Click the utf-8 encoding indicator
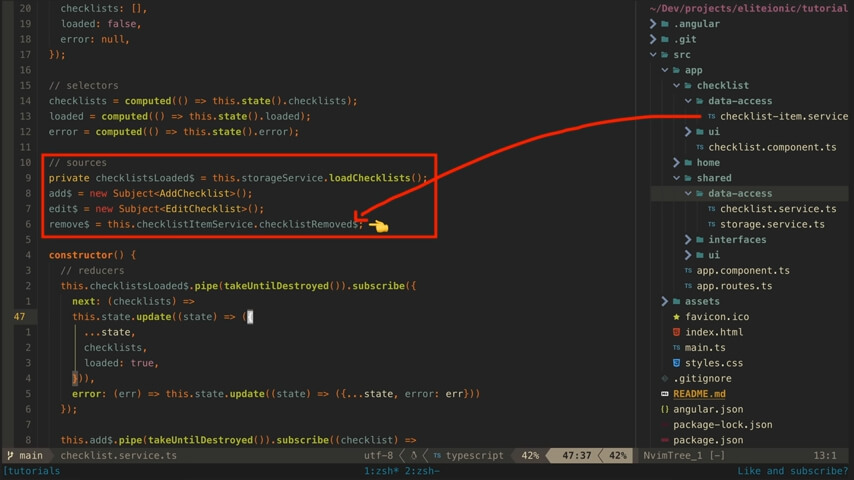 click(x=379, y=455)
